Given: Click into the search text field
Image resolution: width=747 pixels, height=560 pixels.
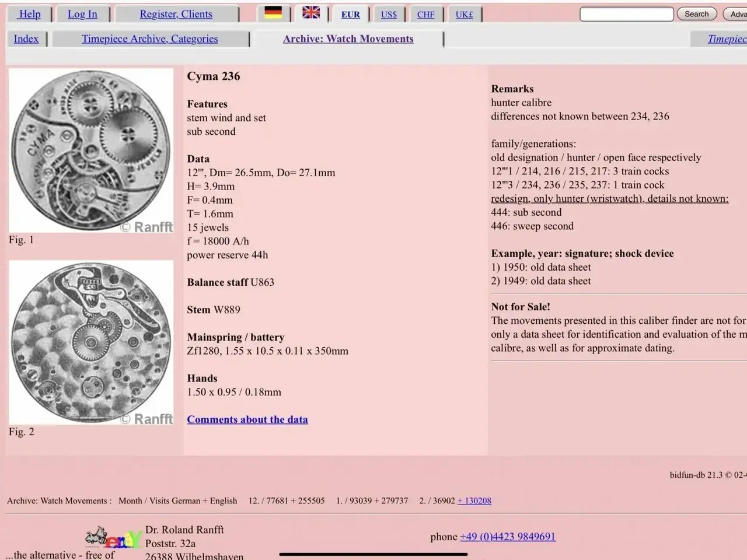Looking at the screenshot, I should click(626, 14).
